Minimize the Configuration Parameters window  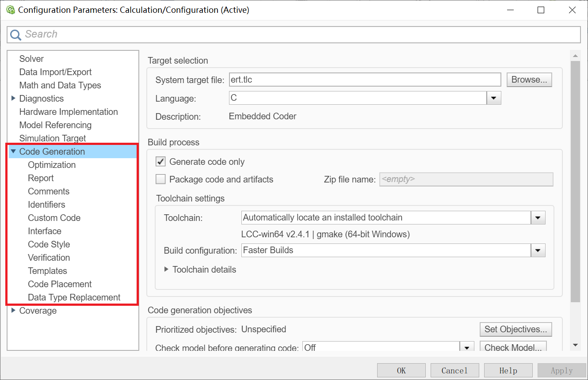tap(510, 10)
